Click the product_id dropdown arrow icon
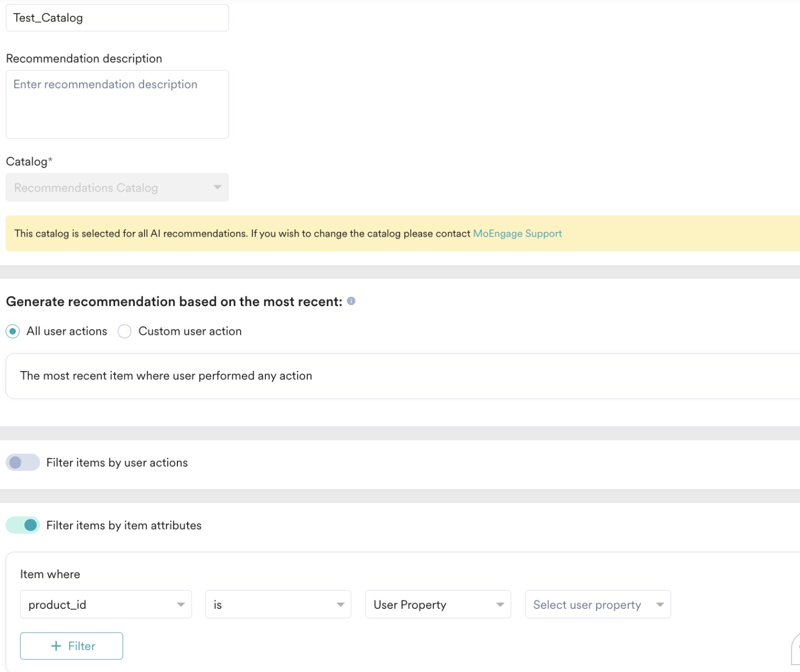Image resolution: width=800 pixels, height=672 pixels. coord(181,605)
